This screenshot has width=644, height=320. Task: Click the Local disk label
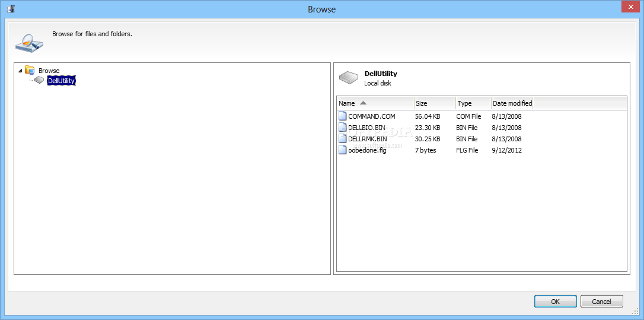coord(378,83)
